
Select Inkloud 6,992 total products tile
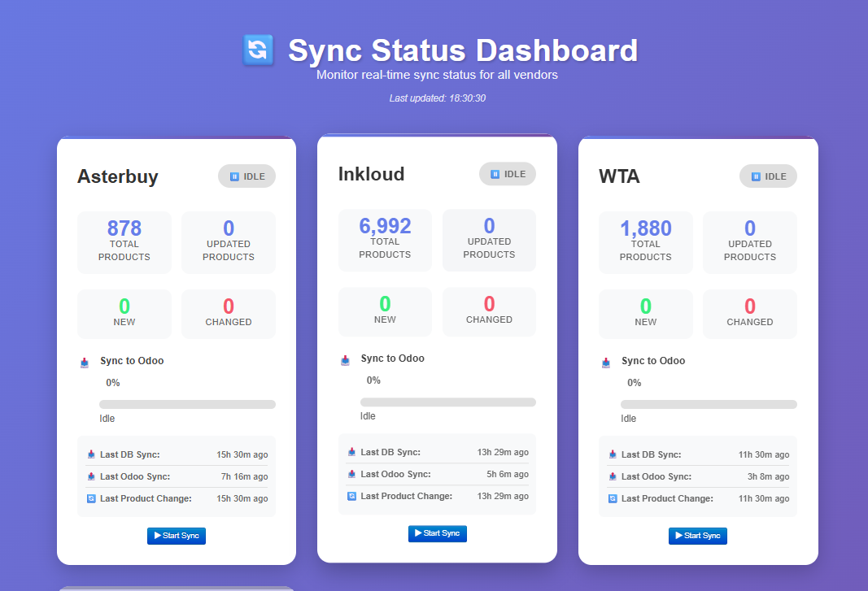(x=386, y=240)
